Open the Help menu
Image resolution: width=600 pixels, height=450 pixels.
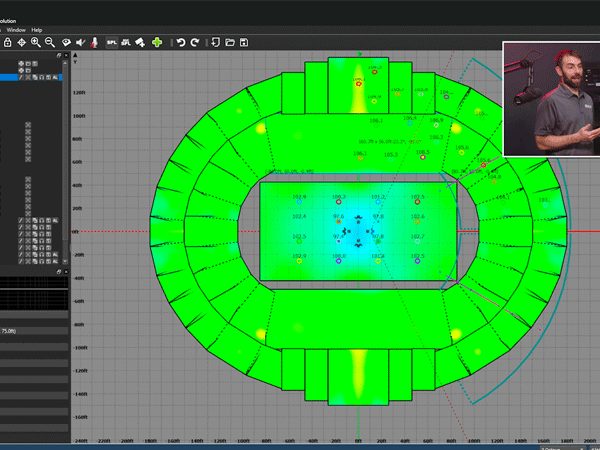pos(37,30)
